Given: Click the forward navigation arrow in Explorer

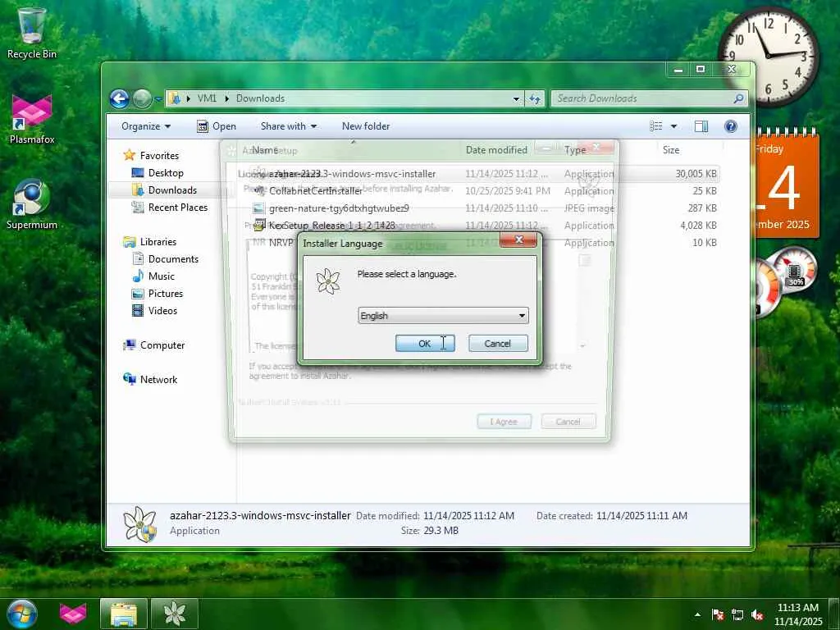Looking at the screenshot, I should coord(142,98).
